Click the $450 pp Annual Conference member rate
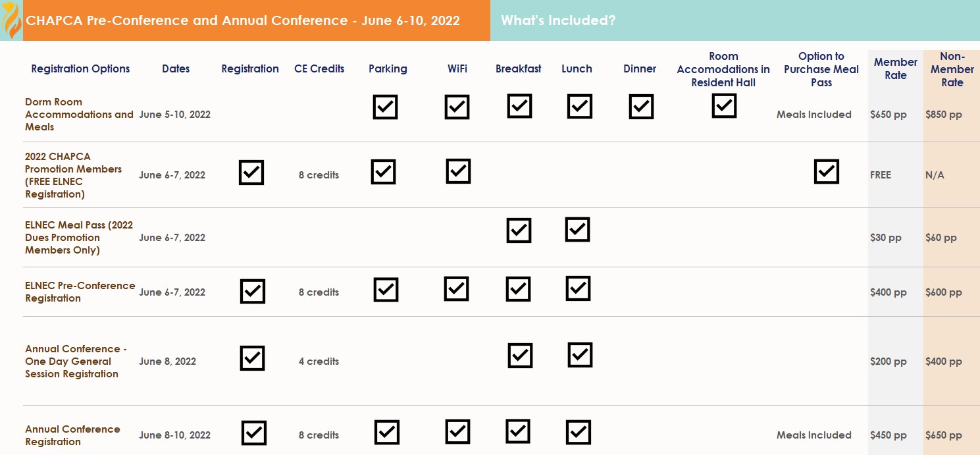Viewport: 980px width, 455px height. pos(889,435)
